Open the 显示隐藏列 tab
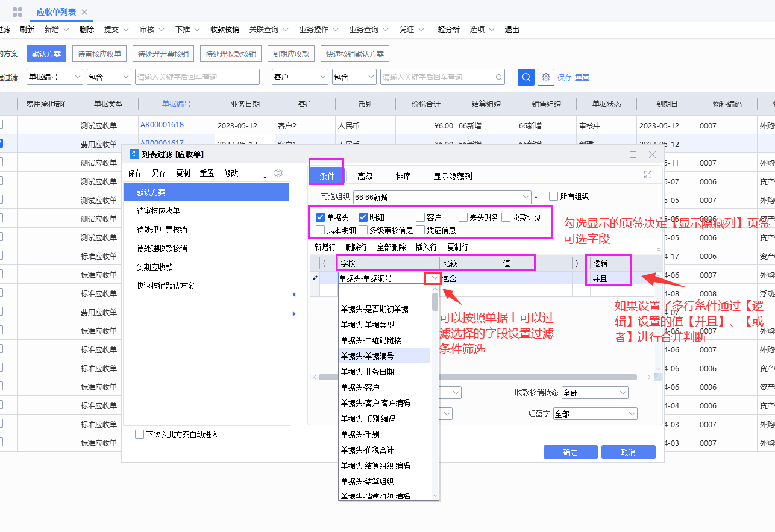The width and height of the screenshot is (775, 532). point(453,176)
